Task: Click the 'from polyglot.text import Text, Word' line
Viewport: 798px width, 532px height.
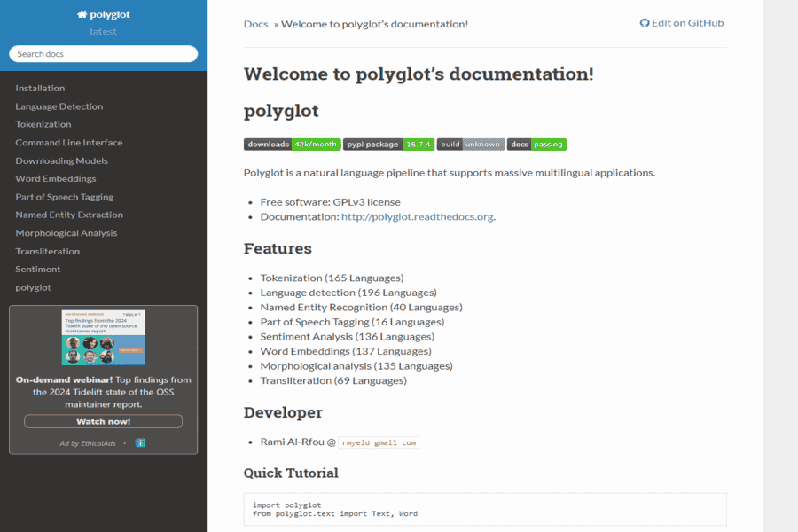Action: [x=335, y=513]
